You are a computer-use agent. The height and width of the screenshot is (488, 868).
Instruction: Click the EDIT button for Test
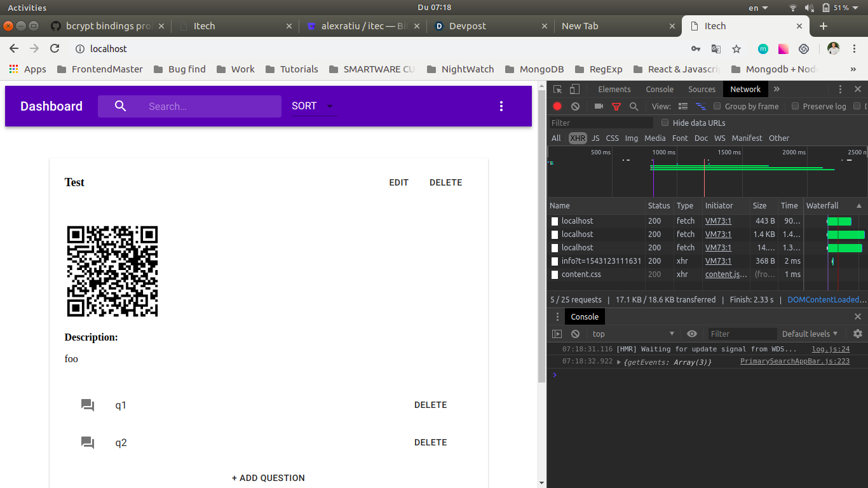point(399,182)
